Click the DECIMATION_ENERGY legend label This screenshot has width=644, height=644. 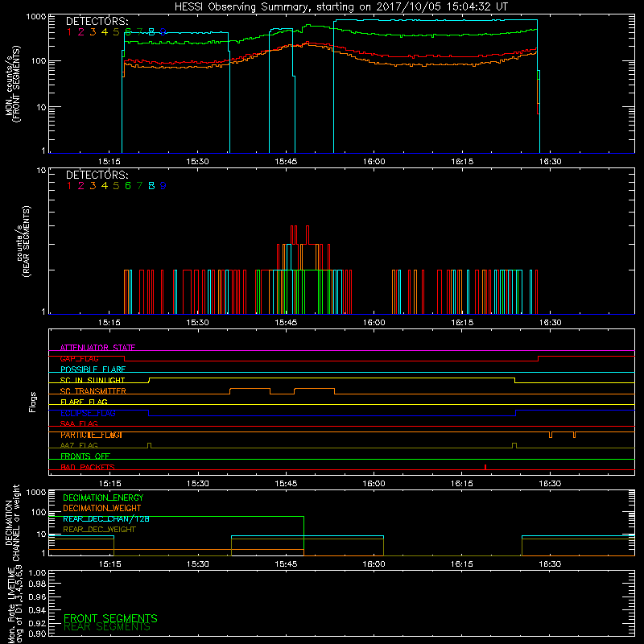pos(103,497)
